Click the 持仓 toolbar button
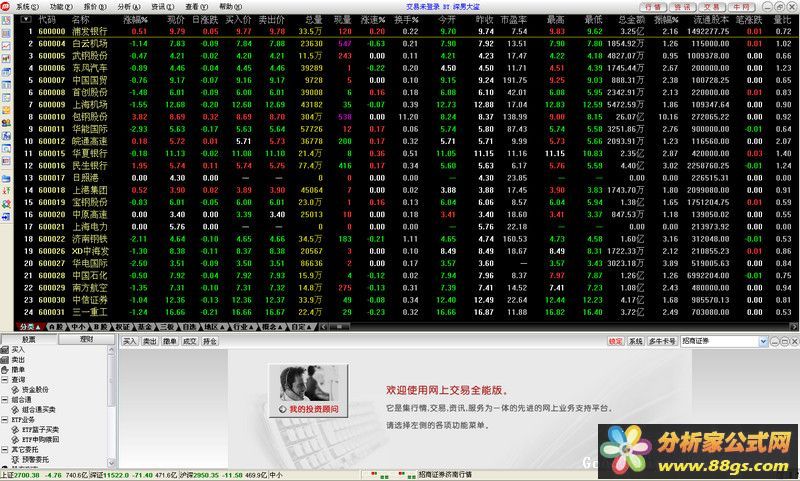Screen dimensions: 800x481 [210, 341]
